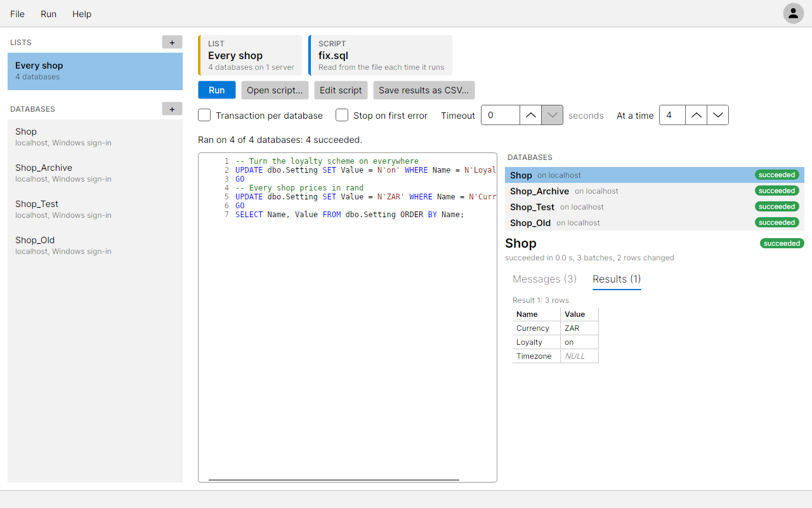Screen dimensions: 812x508
Task: Decrease the Timeout value
Action: point(552,115)
